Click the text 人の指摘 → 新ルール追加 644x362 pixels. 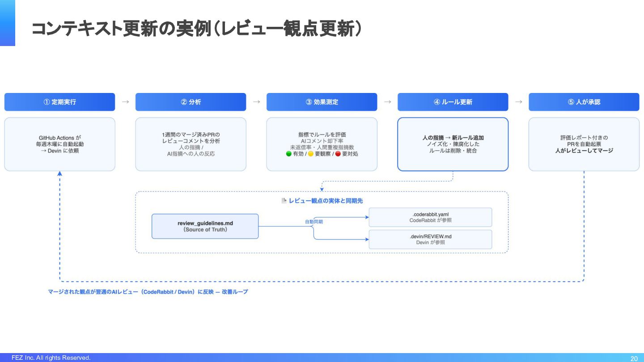click(453, 138)
